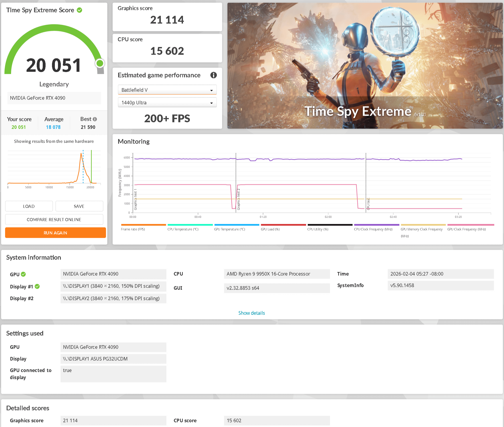Toggle the GPU Load legend color bar
This screenshot has width=504, height=427.
pyautogui.click(x=283, y=225)
